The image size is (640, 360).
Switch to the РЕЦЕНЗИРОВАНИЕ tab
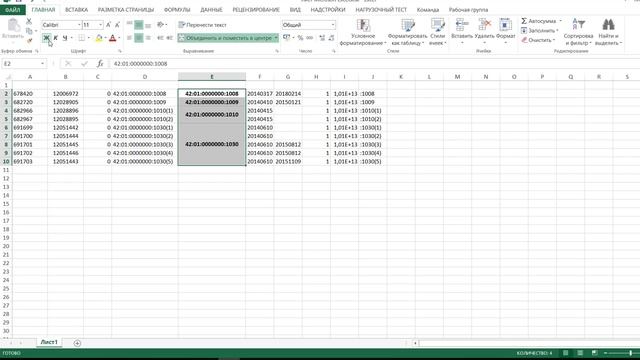coord(256,9)
